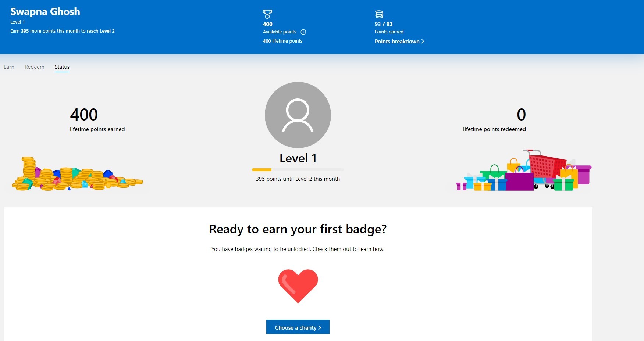Image resolution: width=644 pixels, height=341 pixels.
Task: Click the Choose a charity button
Action: 298,327
